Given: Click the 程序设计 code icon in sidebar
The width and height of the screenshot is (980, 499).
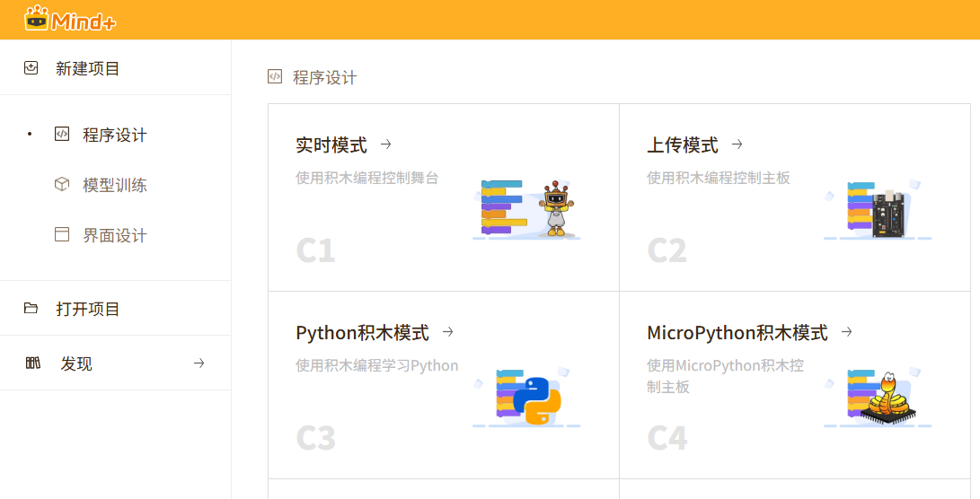Looking at the screenshot, I should click(62, 135).
